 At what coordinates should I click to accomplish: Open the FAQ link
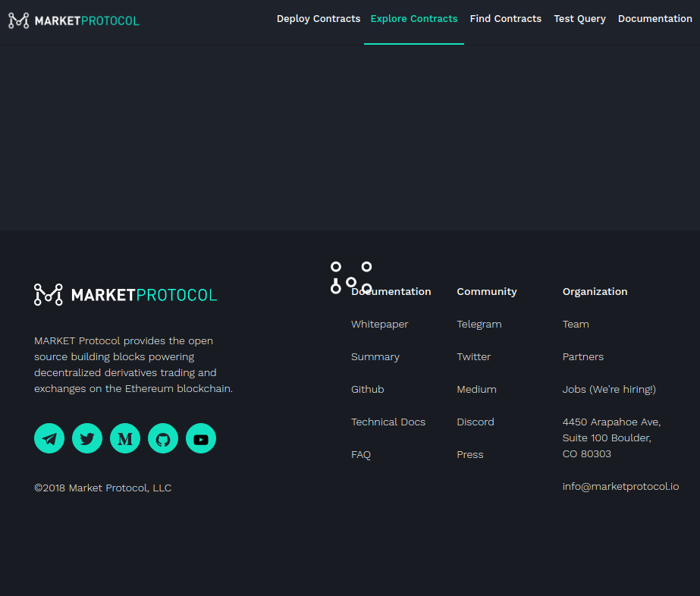tap(361, 454)
